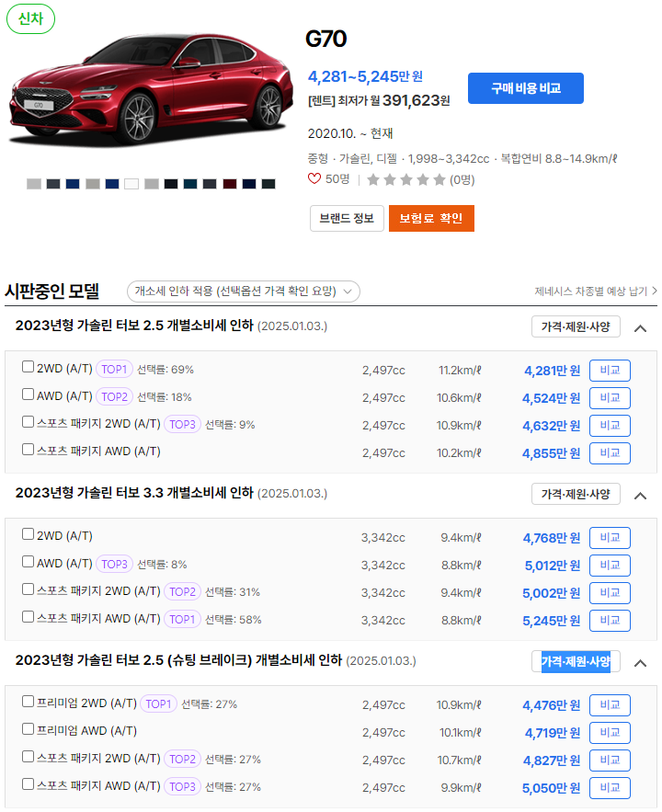Click 비교 for the 4,827만 원 model
The width and height of the screenshot is (662, 812).
(x=610, y=761)
